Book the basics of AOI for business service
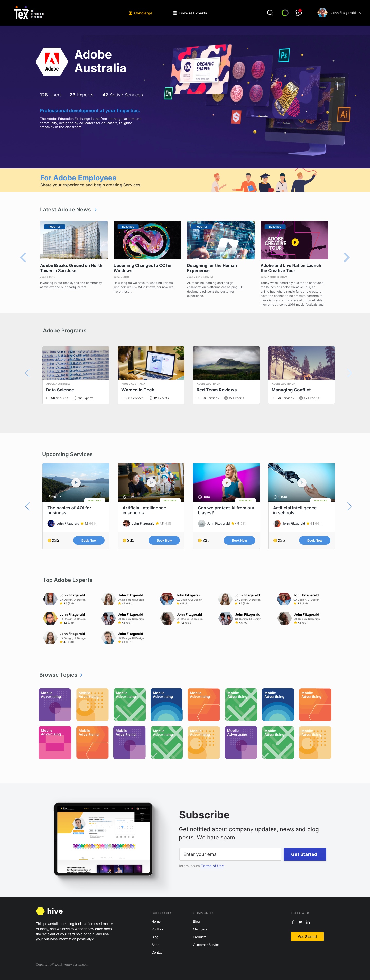This screenshot has height=980, width=370. click(x=89, y=540)
